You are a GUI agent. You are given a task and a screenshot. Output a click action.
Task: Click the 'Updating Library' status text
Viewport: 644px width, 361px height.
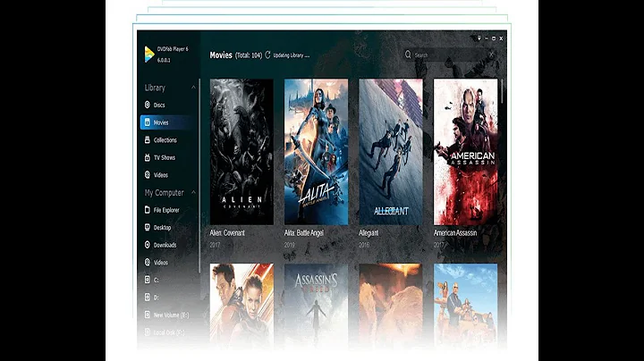(292, 55)
